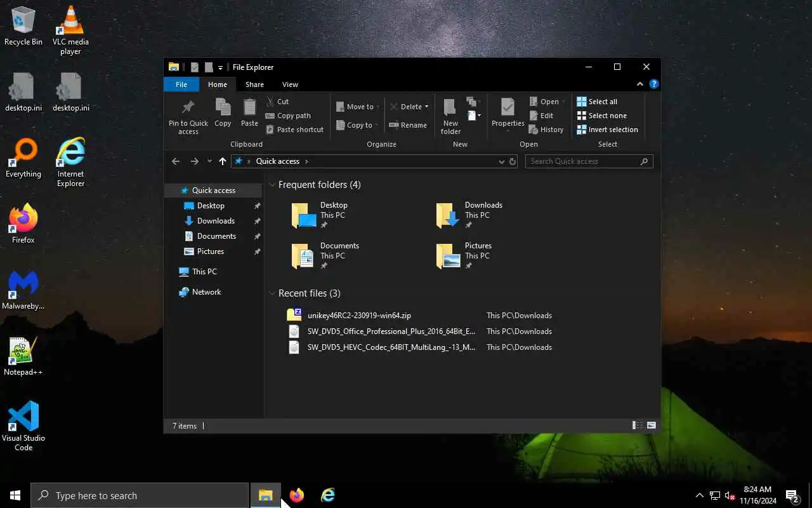This screenshot has height=508, width=812.
Task: Select Pictures in navigation pane
Action: (213, 251)
